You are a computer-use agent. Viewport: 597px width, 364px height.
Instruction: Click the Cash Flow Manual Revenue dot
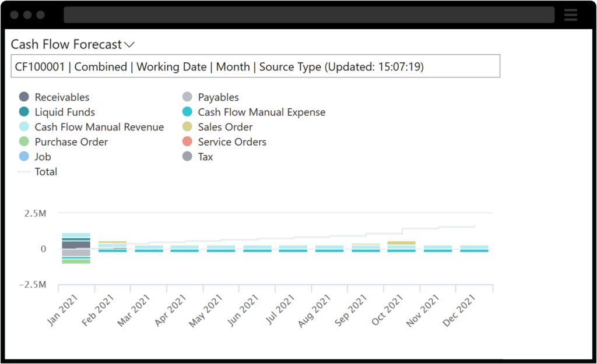click(24, 126)
